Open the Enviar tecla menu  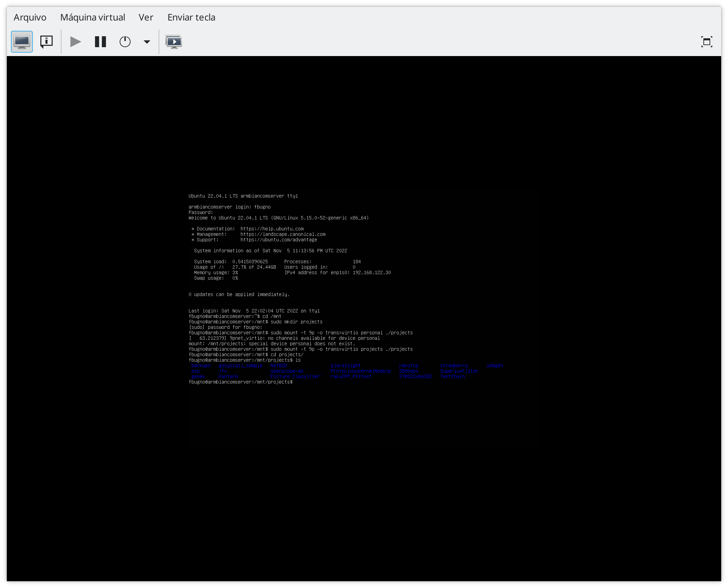point(191,17)
